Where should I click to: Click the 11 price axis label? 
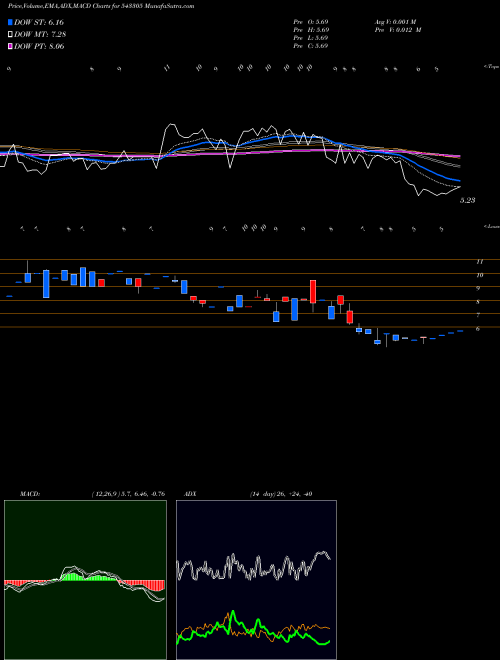point(479,262)
